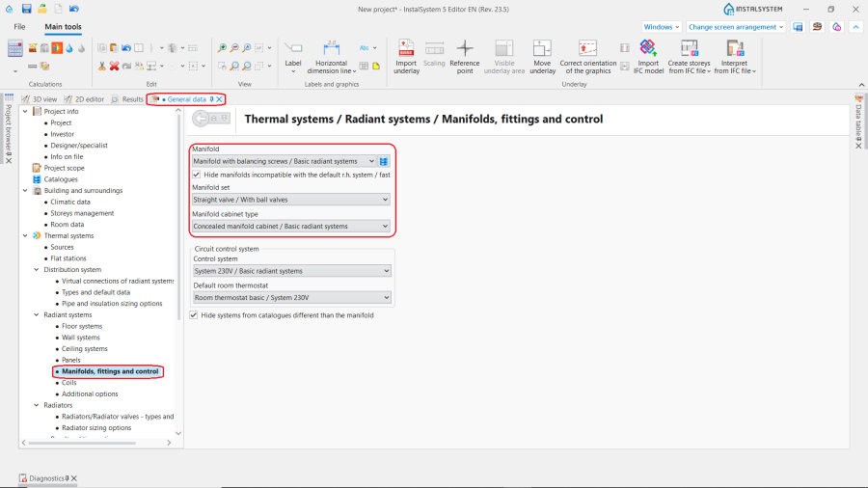This screenshot has width=868, height=488.
Task: Open the Windows dropdown
Action: coord(661,27)
